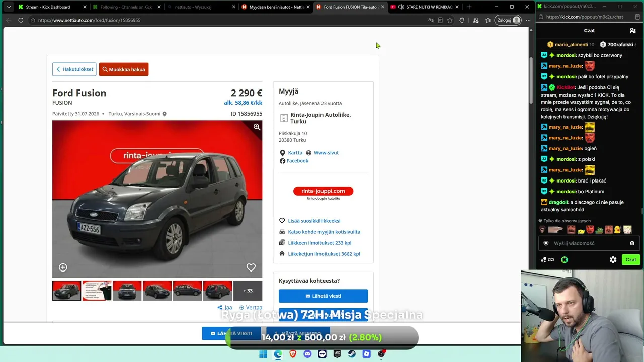Screen dimensions: 644x362
Task: Click the green Kick logo below chat input
Action: pyautogui.click(x=565, y=260)
